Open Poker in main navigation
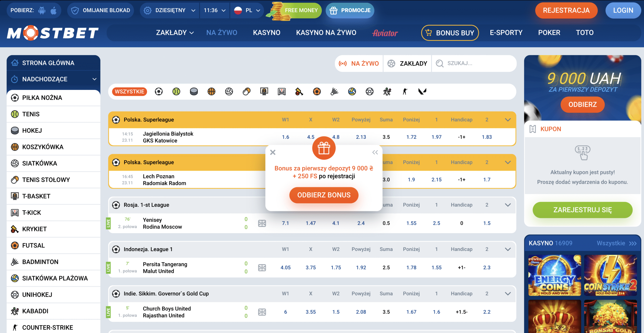Screen dimensions: 644x333 coord(549,33)
